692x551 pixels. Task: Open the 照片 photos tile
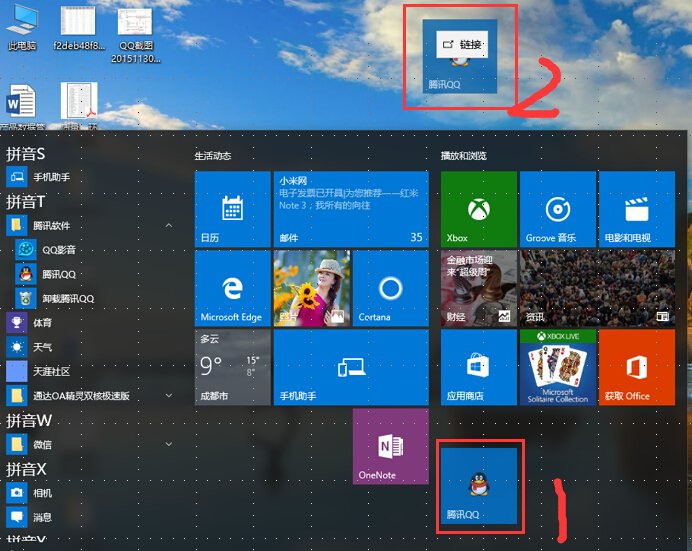coord(312,289)
